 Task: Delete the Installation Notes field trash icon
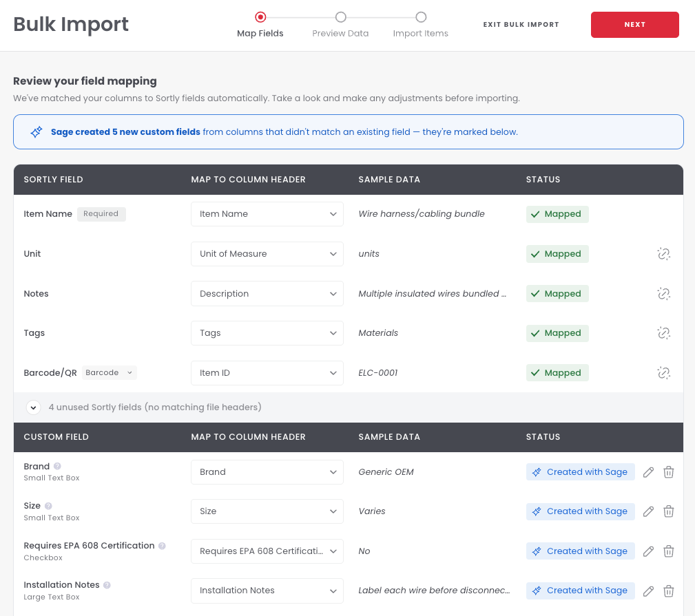coord(668,591)
